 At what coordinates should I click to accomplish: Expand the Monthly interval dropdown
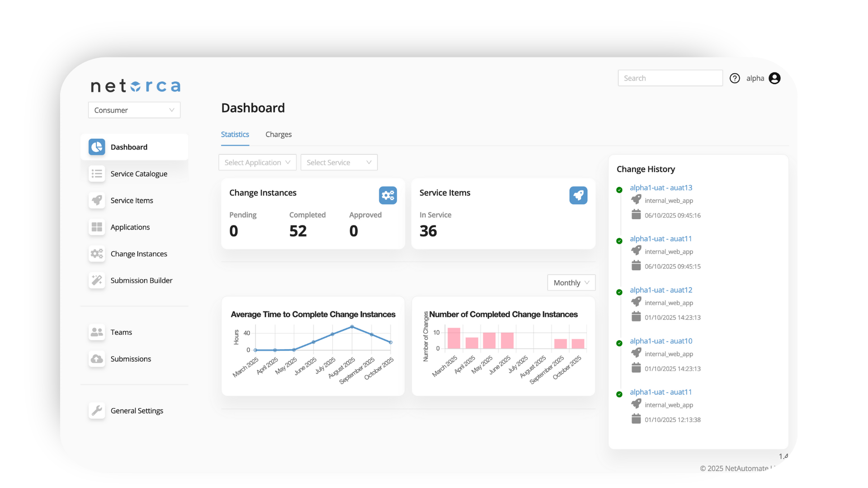click(571, 283)
